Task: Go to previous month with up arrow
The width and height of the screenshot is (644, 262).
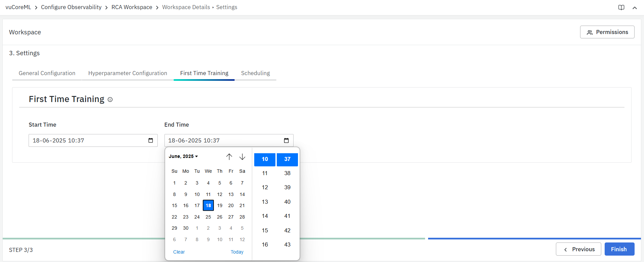Action: 229,157
